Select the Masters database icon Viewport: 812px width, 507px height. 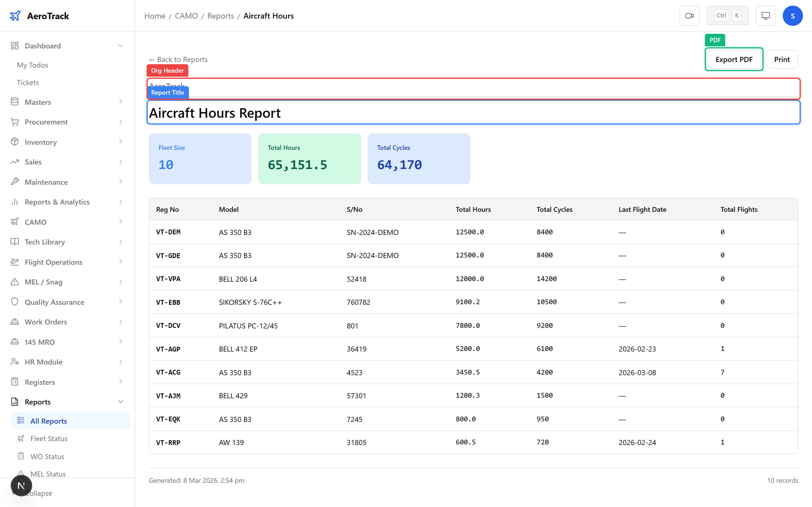pos(15,102)
